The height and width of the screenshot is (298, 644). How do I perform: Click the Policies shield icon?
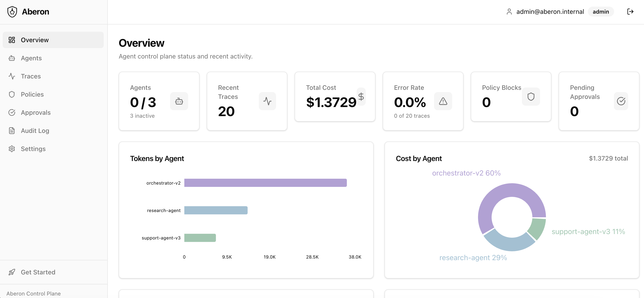[x=12, y=94]
